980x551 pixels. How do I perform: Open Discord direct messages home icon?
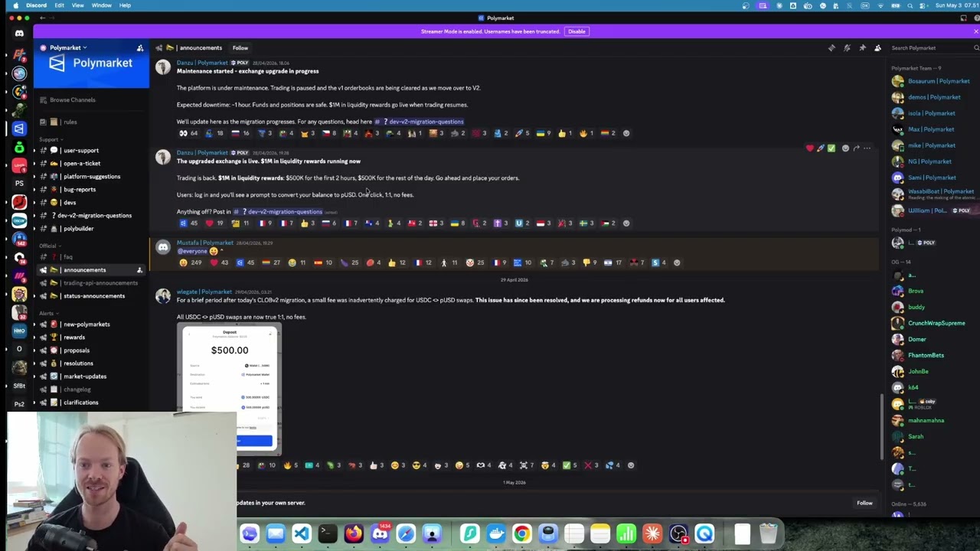click(x=19, y=33)
